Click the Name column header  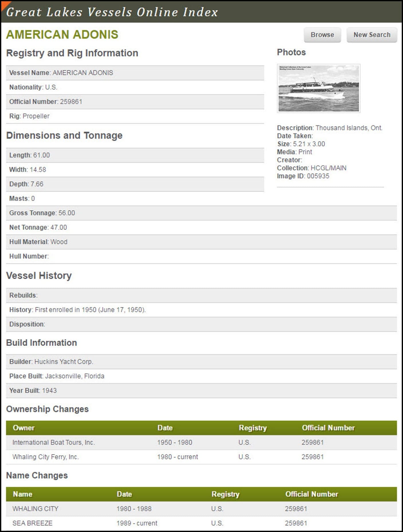23,494
